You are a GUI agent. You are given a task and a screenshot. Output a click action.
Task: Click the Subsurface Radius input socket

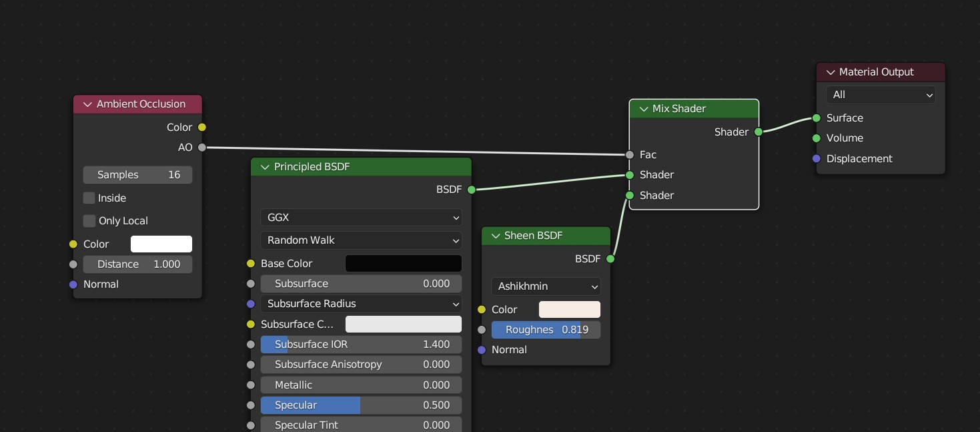click(251, 304)
